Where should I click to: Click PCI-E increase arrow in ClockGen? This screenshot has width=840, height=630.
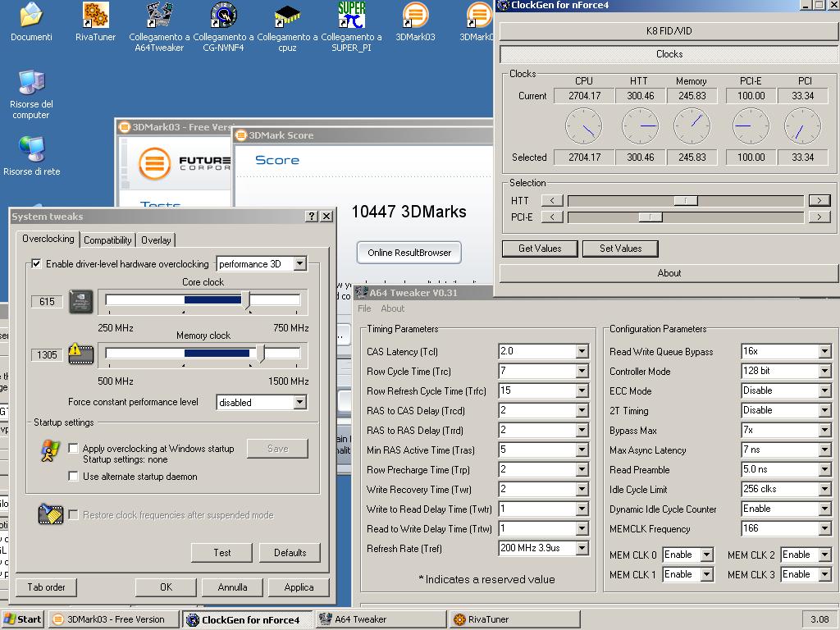(x=819, y=217)
